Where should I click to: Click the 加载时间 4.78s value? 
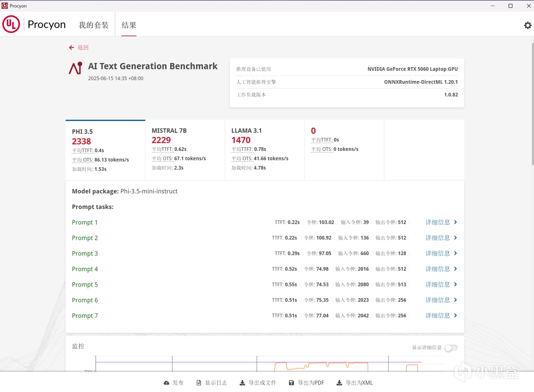(260, 168)
